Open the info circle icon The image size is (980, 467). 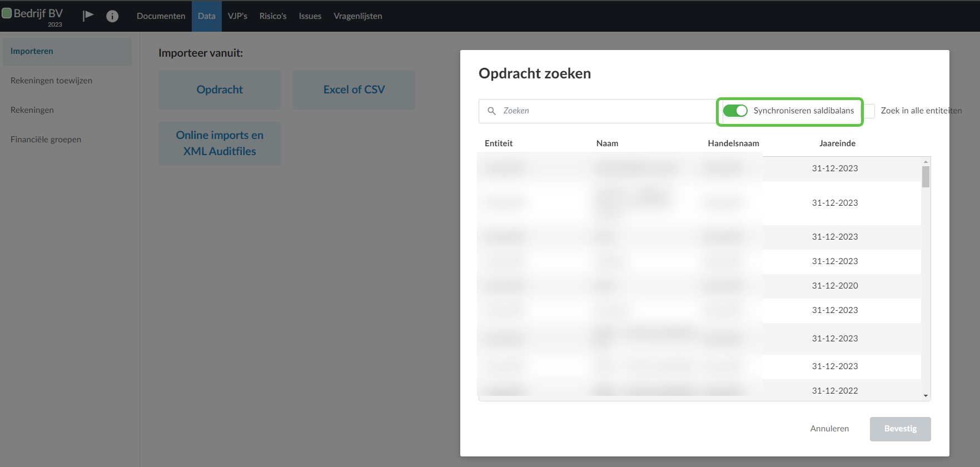pos(112,16)
